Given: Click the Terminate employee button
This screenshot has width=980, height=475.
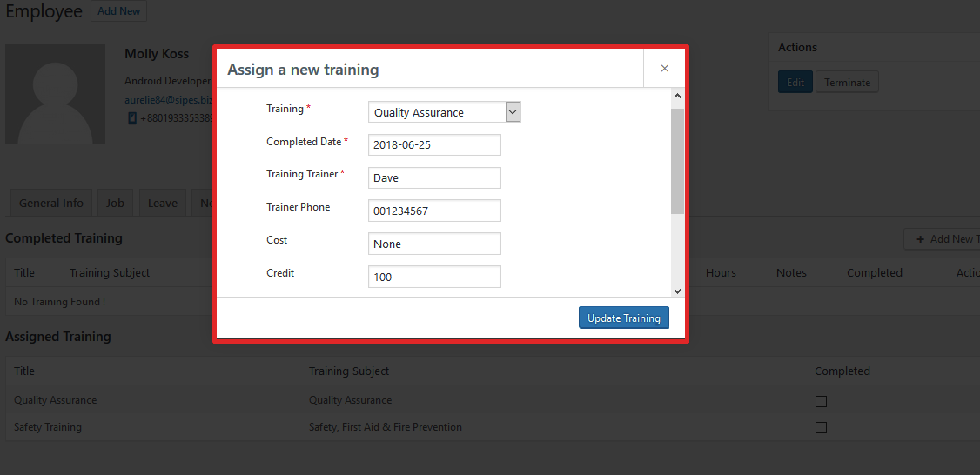Looking at the screenshot, I should tap(847, 83).
